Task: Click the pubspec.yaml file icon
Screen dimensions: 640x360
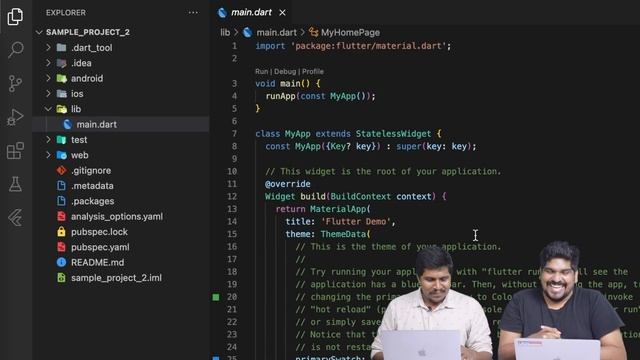Action: pos(61,247)
